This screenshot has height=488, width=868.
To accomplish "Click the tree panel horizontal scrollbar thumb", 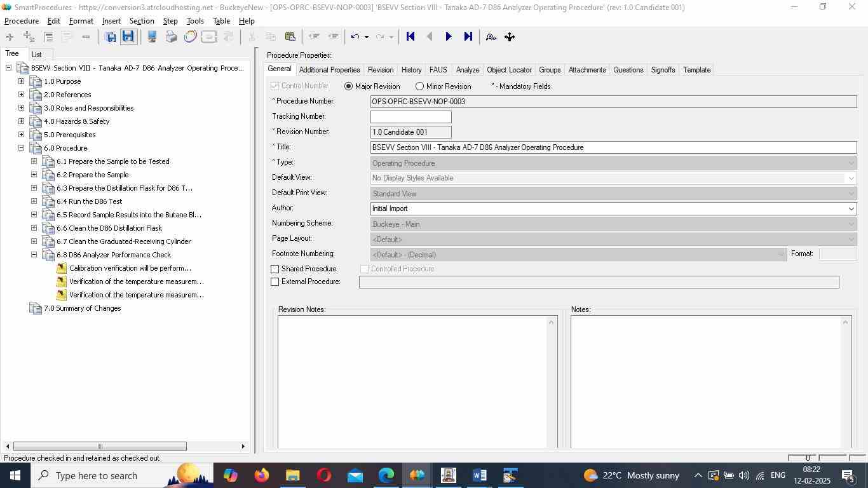I will coord(100,446).
